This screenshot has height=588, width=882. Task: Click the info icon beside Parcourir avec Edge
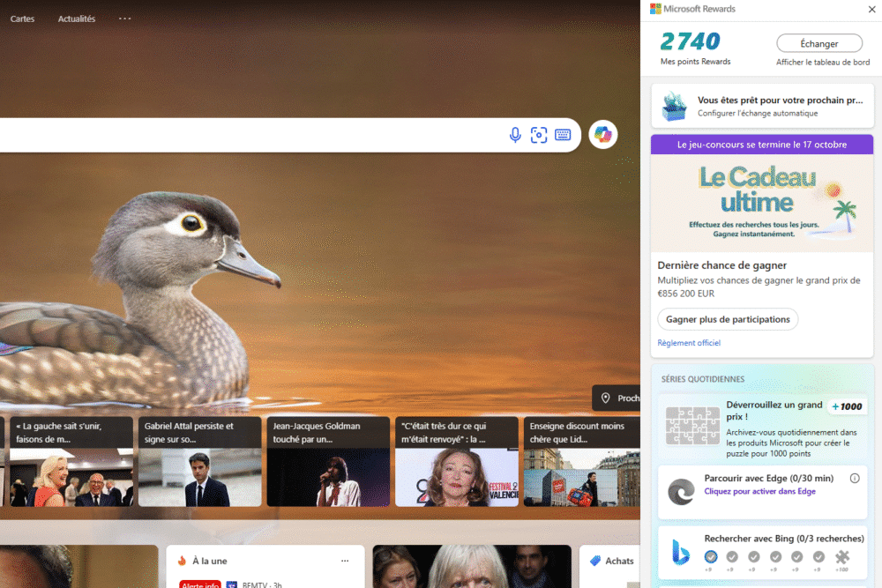point(854,478)
